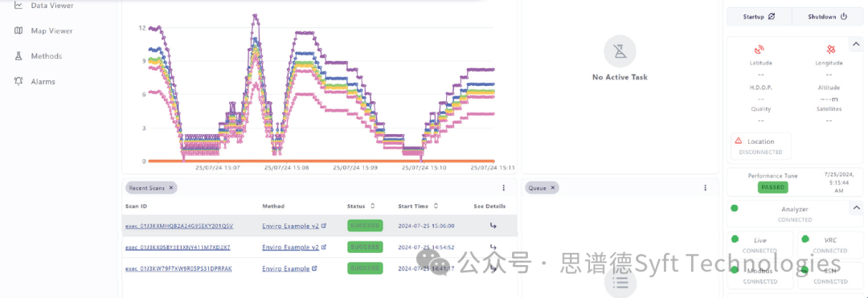This screenshot has width=868, height=298.
Task: Click the Modbus connection status dot
Action: click(x=735, y=270)
